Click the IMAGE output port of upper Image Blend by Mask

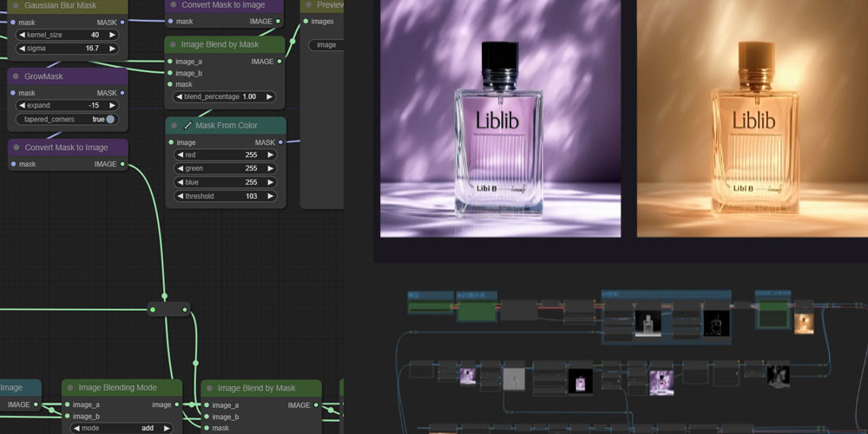[x=279, y=62]
